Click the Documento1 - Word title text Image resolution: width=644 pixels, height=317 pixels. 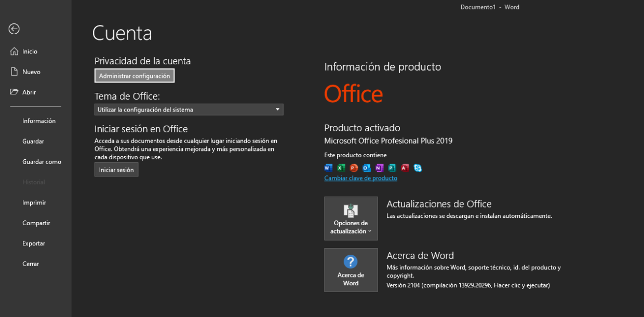(x=490, y=7)
